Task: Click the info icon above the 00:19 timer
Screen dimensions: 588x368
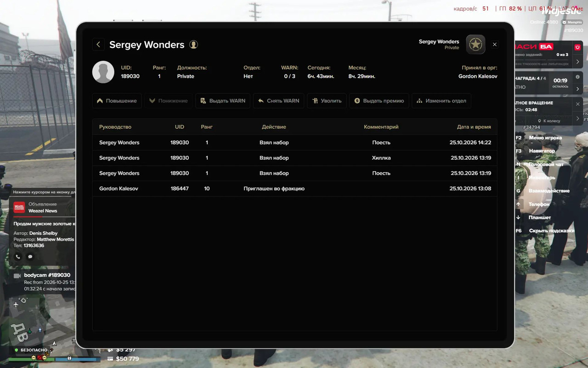Action: pyautogui.click(x=578, y=77)
